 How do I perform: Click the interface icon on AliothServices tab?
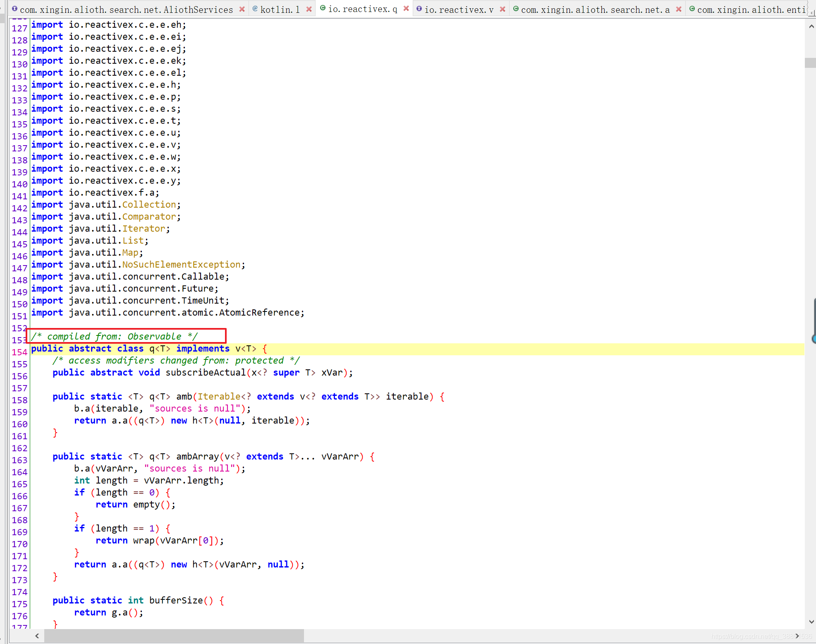pos(14,9)
